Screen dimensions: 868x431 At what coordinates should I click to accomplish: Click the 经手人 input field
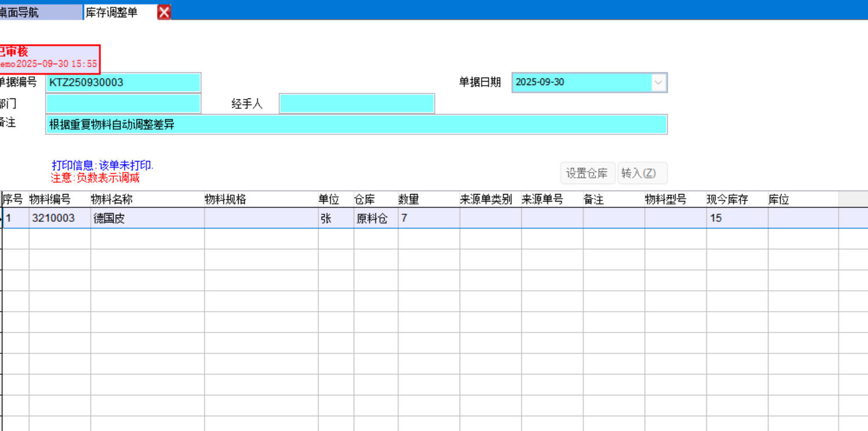[356, 104]
